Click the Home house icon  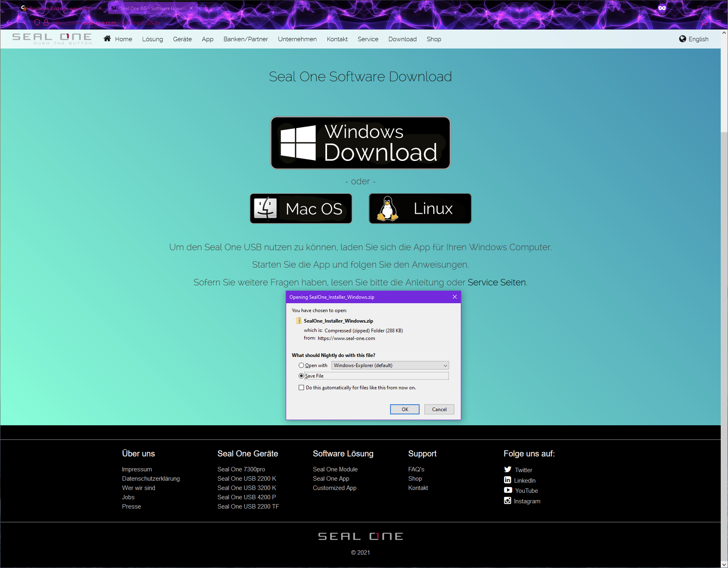pyautogui.click(x=107, y=38)
